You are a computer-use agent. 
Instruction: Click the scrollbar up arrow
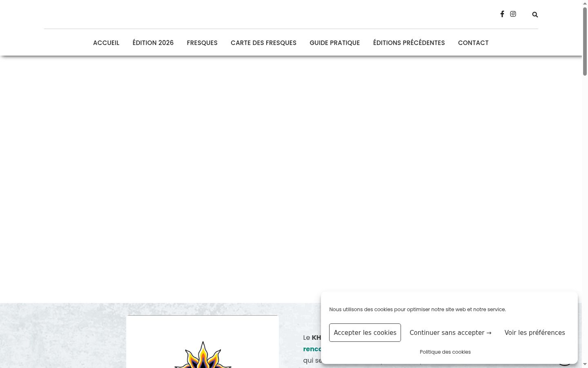pos(585,3)
